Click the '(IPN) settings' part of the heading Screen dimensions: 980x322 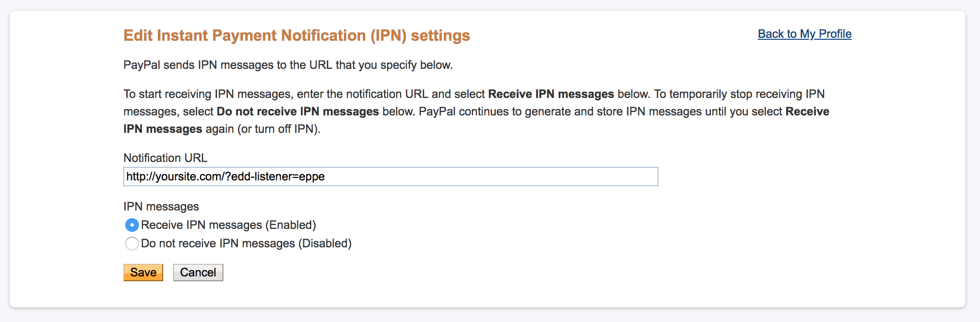pos(420,35)
